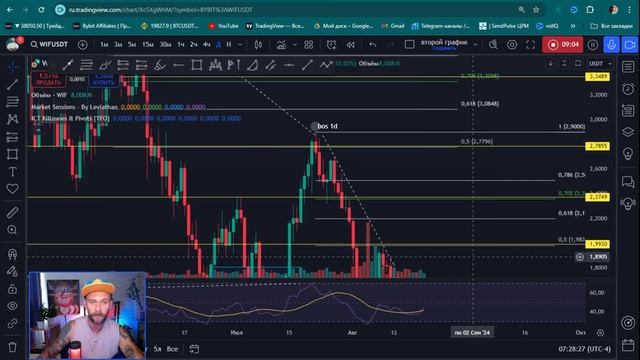The width and height of the screenshot is (640, 360).
Task: Stop the screen recording at 09:04
Action: point(563,44)
